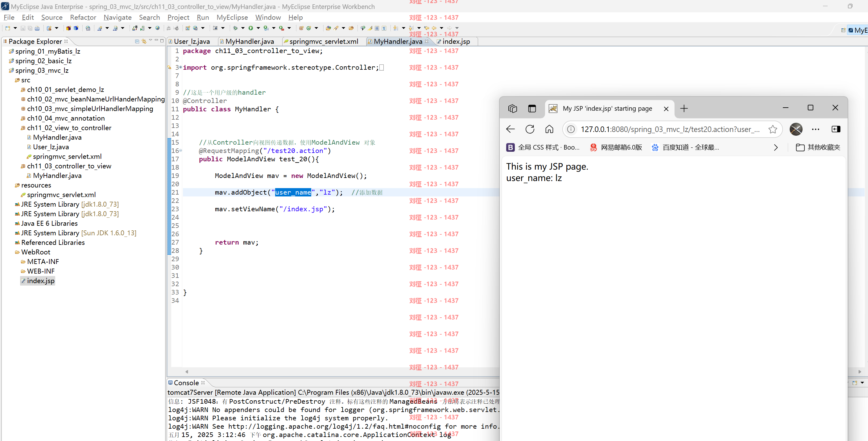
Task: Toggle Link with Editor in Package Explorer
Action: click(x=144, y=41)
